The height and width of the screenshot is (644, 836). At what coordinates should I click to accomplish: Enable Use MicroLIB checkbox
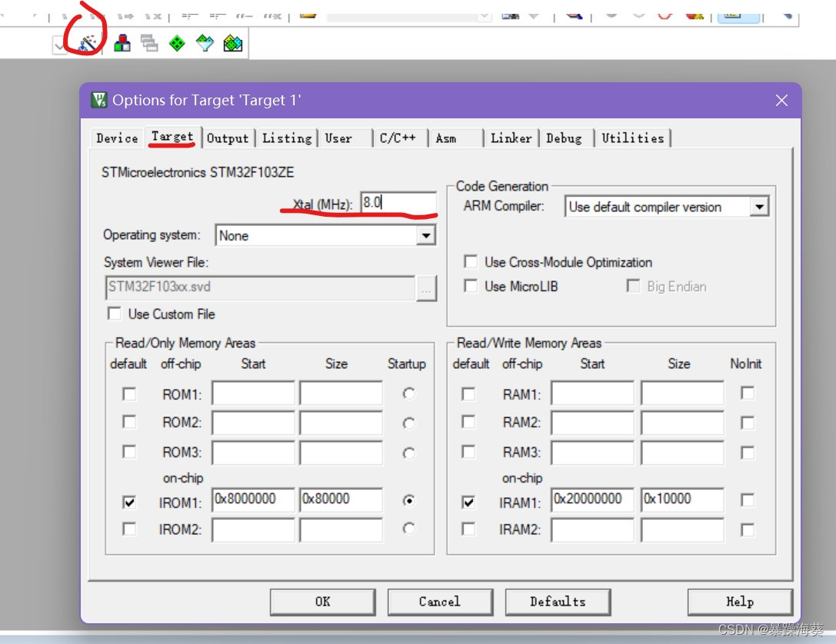pos(471,286)
